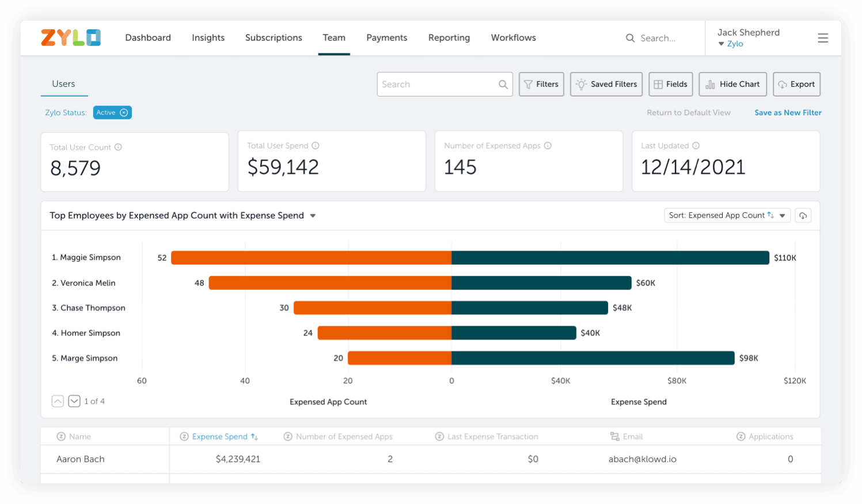Click Chase Thompson's $48K spend bar
The width and height of the screenshot is (862, 504).
pos(530,308)
